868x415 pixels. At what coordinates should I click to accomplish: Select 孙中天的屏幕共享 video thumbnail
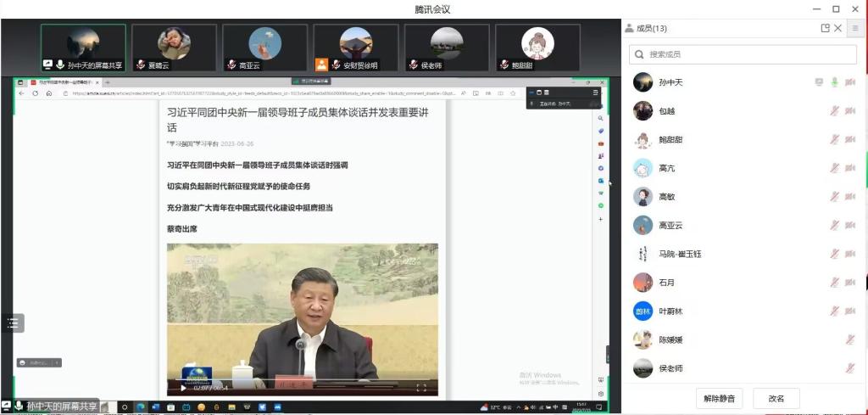[83, 48]
